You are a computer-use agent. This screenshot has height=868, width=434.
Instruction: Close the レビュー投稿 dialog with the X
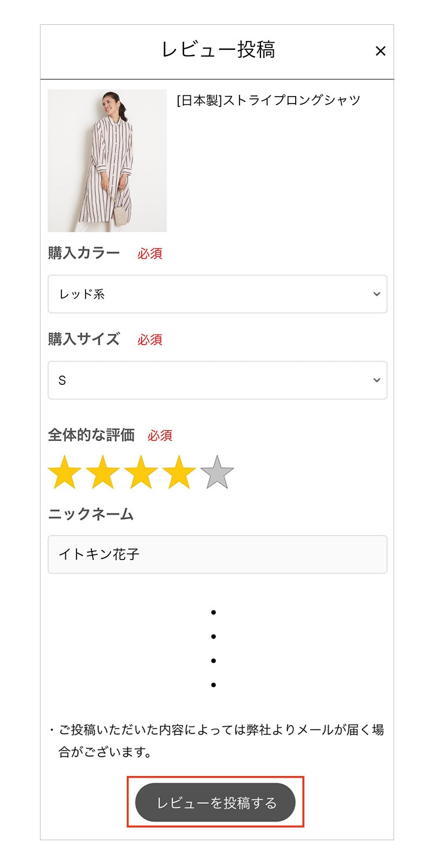(380, 52)
